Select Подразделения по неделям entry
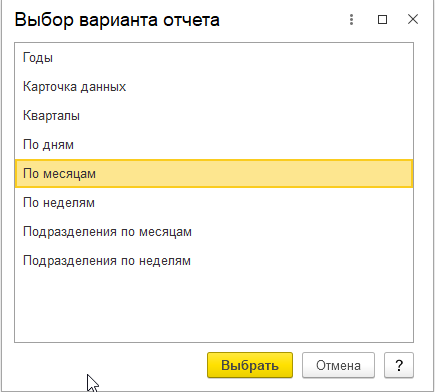 [214, 261]
